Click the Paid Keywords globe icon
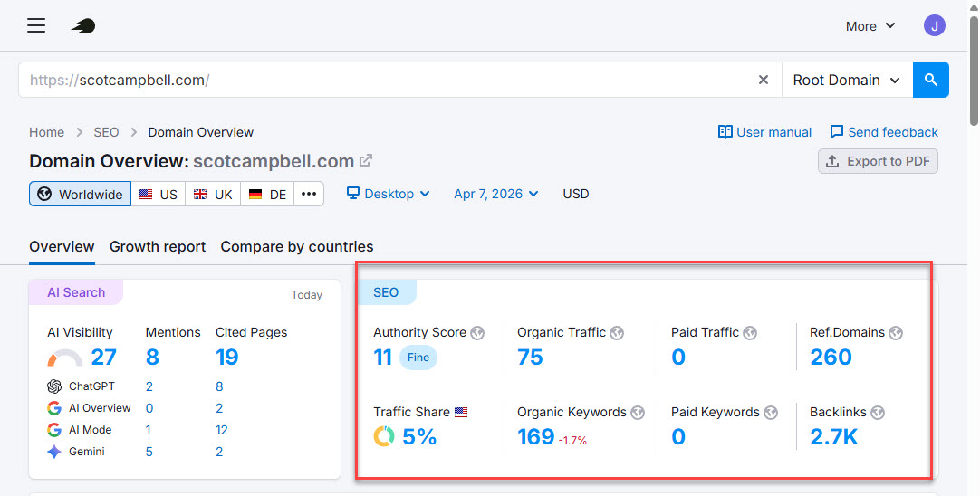Image resolution: width=980 pixels, height=496 pixels. click(x=771, y=413)
